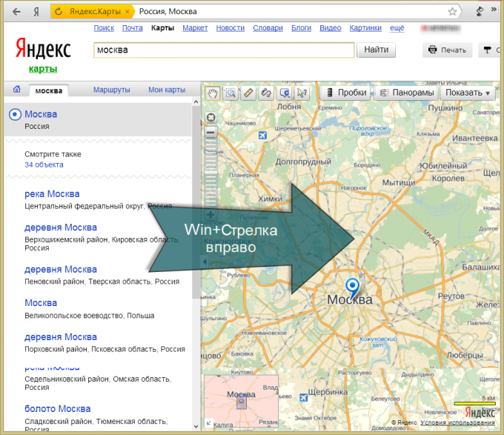
Task: Open the Словари link
Action: point(268,28)
